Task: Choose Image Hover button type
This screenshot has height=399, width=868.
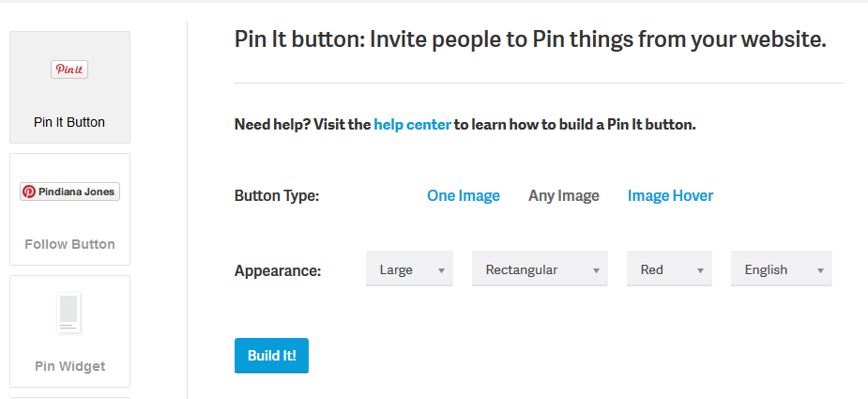Action: (x=670, y=195)
